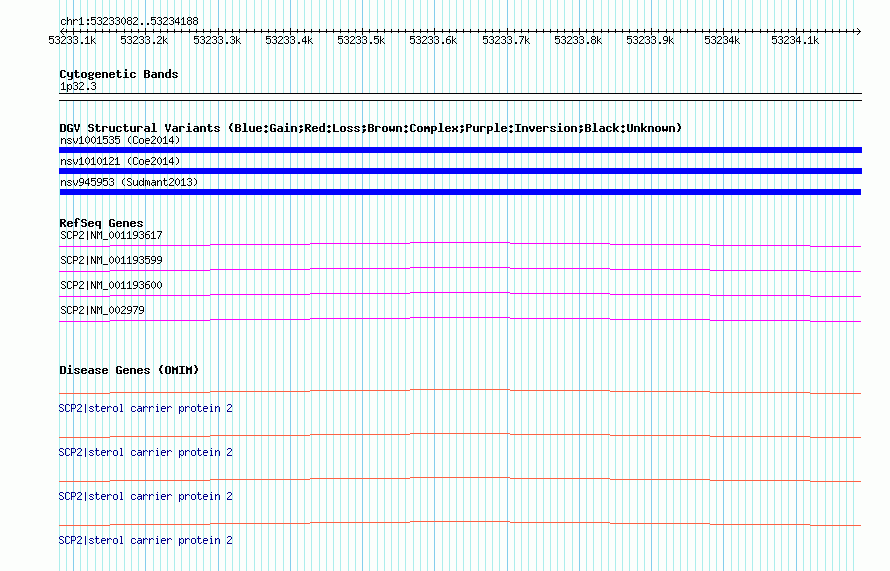Click the SCP2|NM_001193617 transcript label

[111, 235]
